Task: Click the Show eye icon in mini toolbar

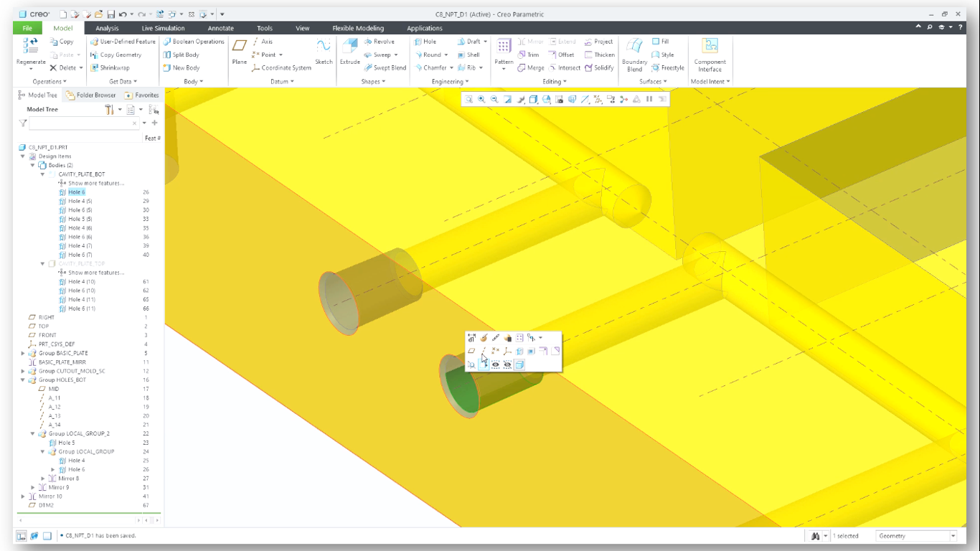Action: pyautogui.click(x=496, y=364)
